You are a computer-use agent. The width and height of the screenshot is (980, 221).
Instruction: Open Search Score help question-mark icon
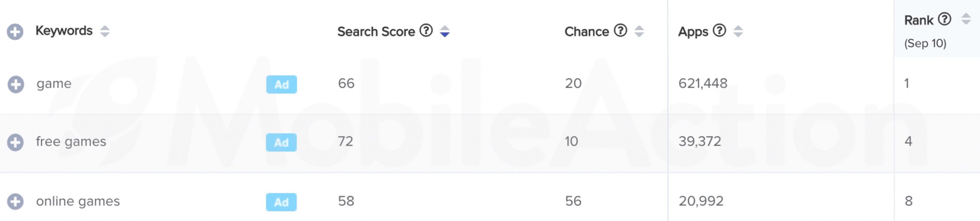coord(426,30)
